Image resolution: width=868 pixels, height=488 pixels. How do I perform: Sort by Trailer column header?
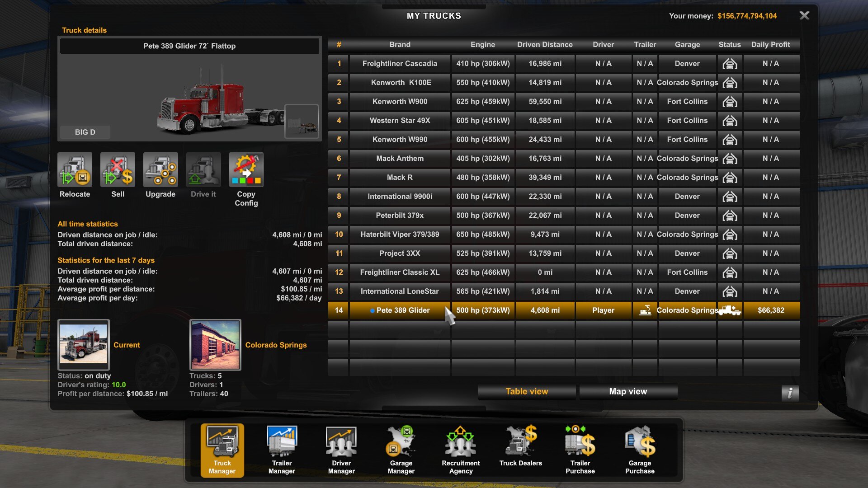645,45
